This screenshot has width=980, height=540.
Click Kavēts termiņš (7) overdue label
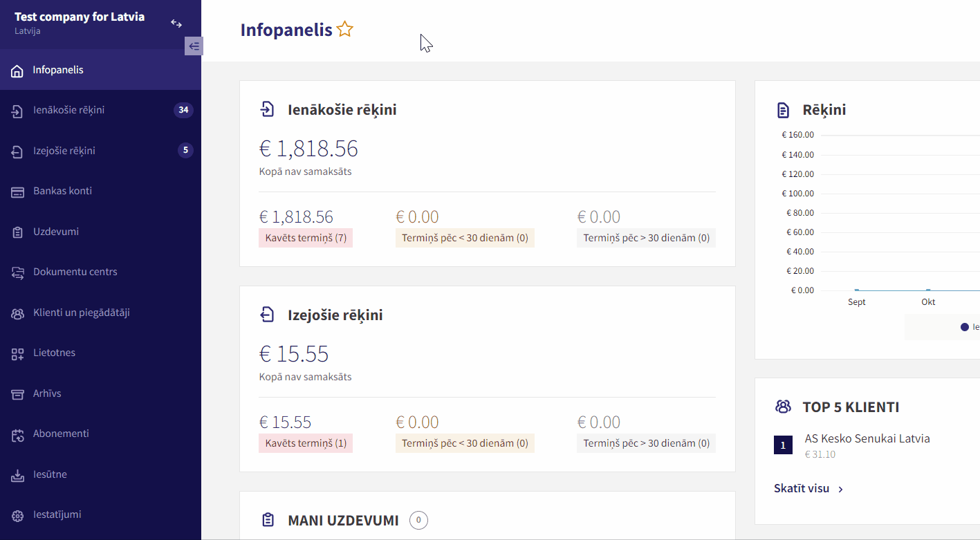[x=306, y=238]
